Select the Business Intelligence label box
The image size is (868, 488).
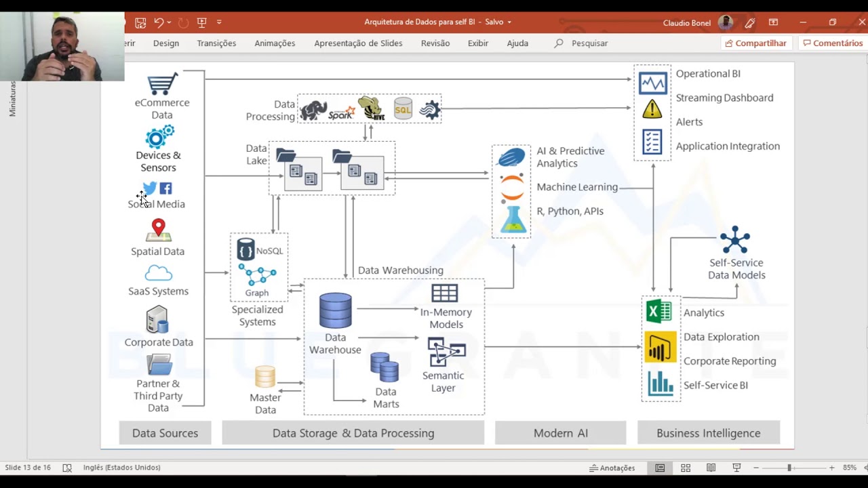tap(709, 433)
